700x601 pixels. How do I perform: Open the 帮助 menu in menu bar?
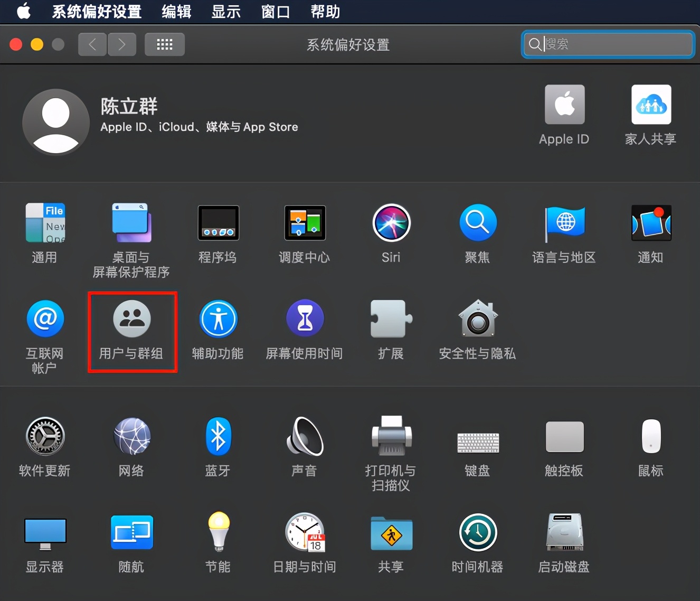325,12
